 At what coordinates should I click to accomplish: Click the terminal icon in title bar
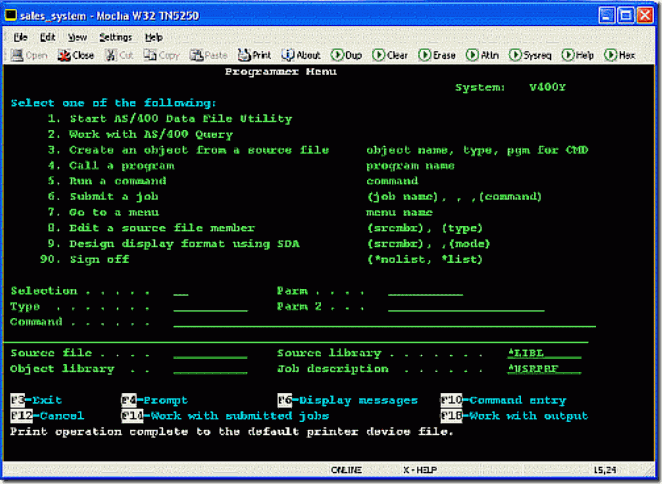11,15
